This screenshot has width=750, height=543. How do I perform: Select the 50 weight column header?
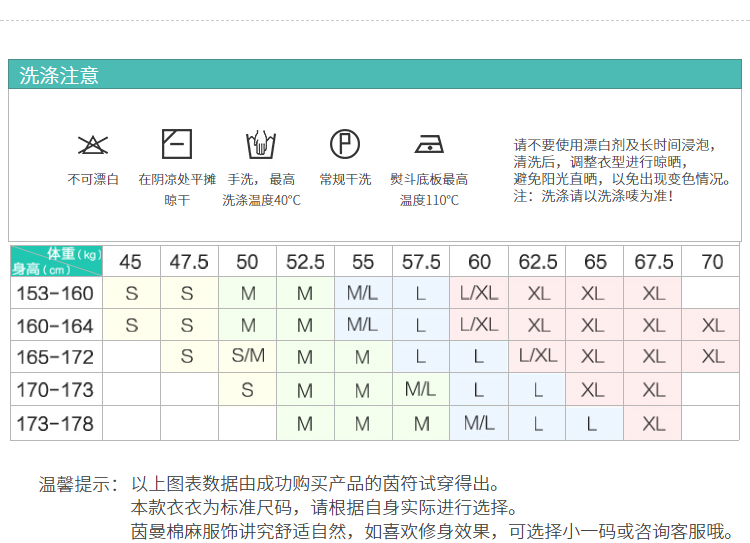[x=247, y=262]
